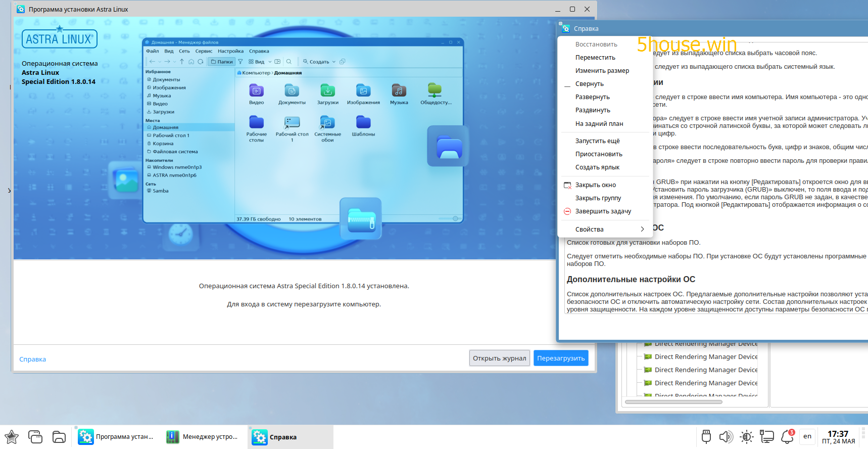This screenshot has height=449, width=868.
Task: Activate Менеджер устройств taskbar item
Action: (203, 437)
